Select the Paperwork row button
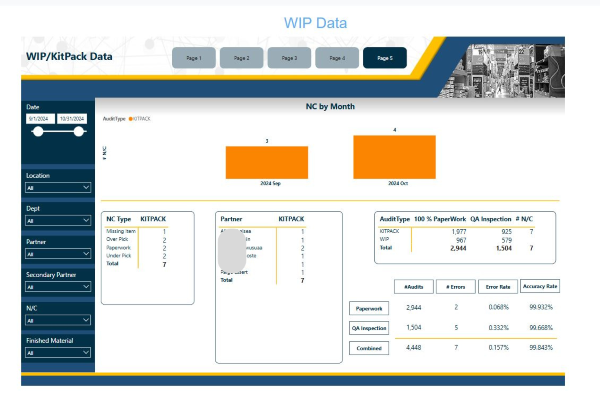The width and height of the screenshot is (600, 406). [x=369, y=308]
